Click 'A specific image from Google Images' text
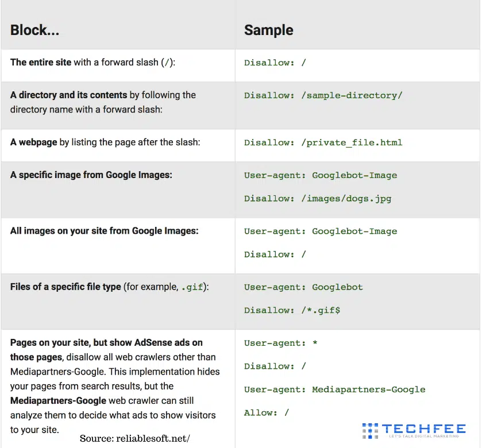Screen dimensions: 482x448 coord(91,175)
